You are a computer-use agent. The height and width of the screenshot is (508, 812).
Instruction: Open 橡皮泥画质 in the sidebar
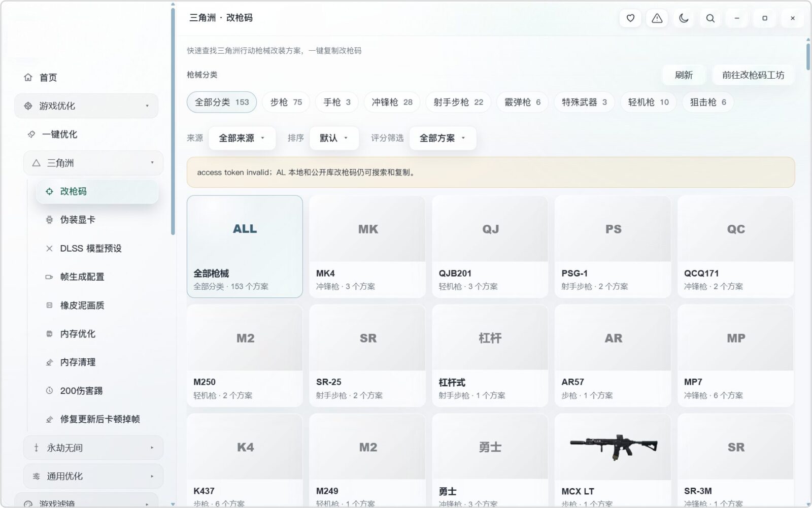tap(96, 305)
